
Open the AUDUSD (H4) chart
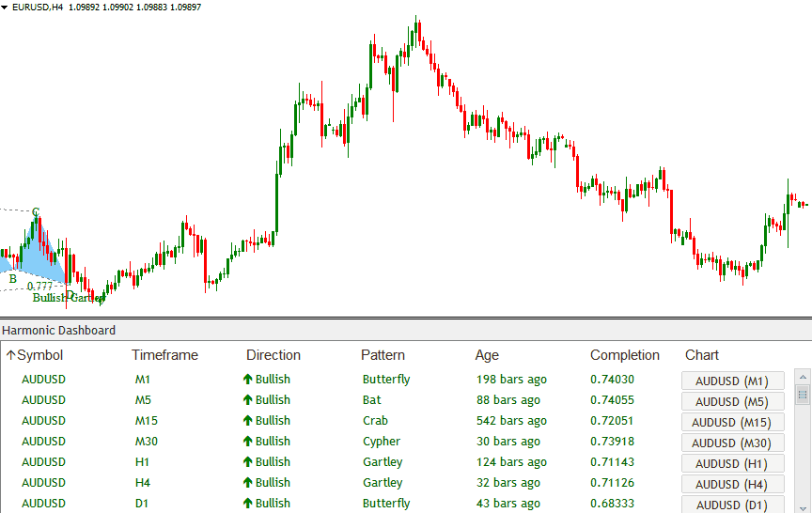pyautogui.click(x=731, y=484)
